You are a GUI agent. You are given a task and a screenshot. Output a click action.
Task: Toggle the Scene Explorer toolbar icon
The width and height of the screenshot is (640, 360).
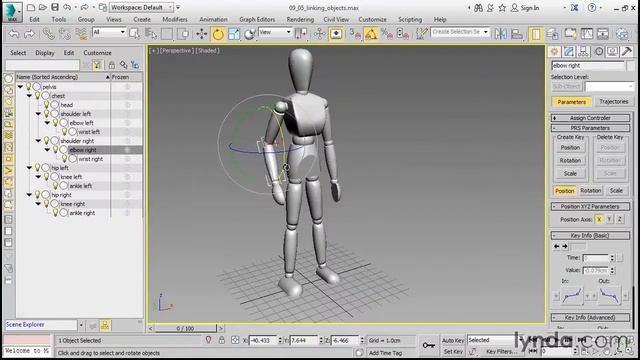click(x=536, y=34)
